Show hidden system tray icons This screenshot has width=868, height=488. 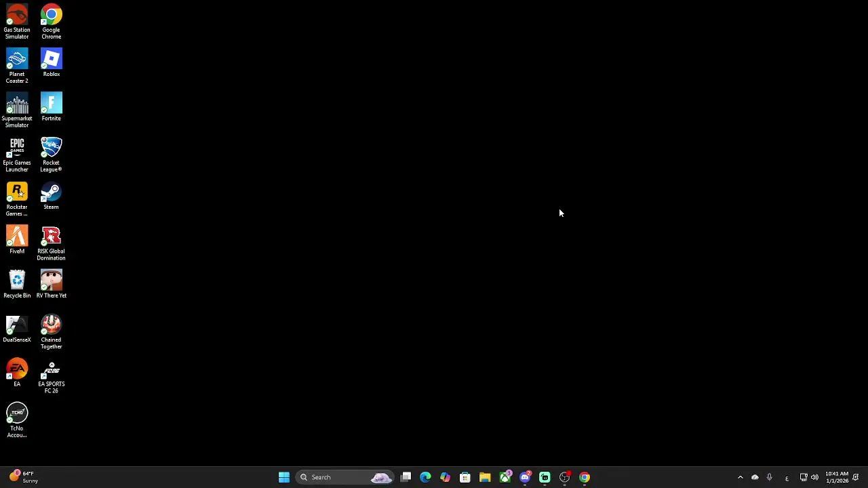[x=741, y=477]
